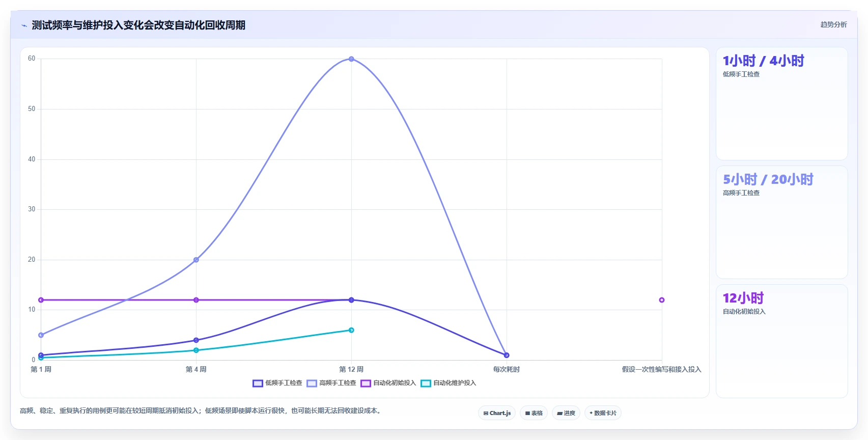Click the chart title 测试频率与维护投入变化会改变自动化回收周期
This screenshot has width=868, height=440.
point(138,25)
